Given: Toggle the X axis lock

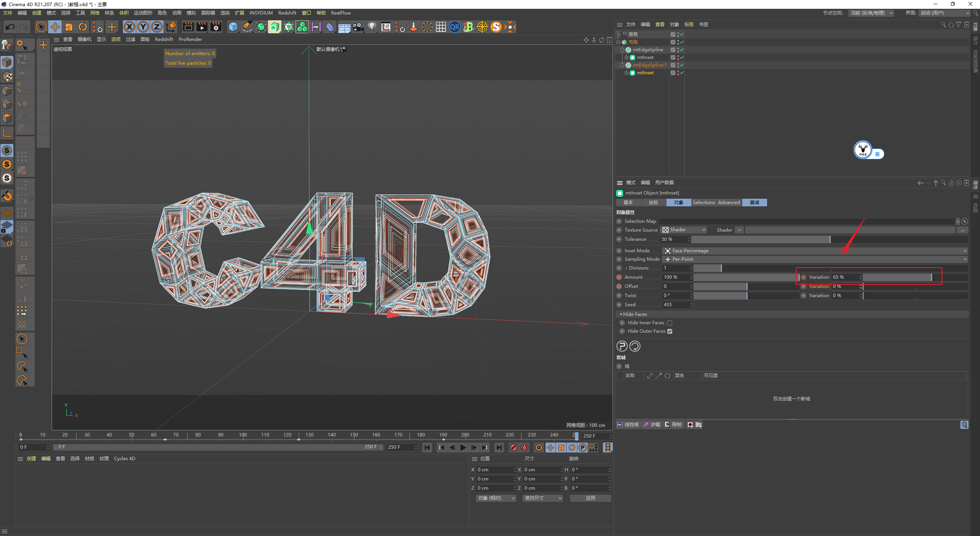Looking at the screenshot, I should pos(129,27).
